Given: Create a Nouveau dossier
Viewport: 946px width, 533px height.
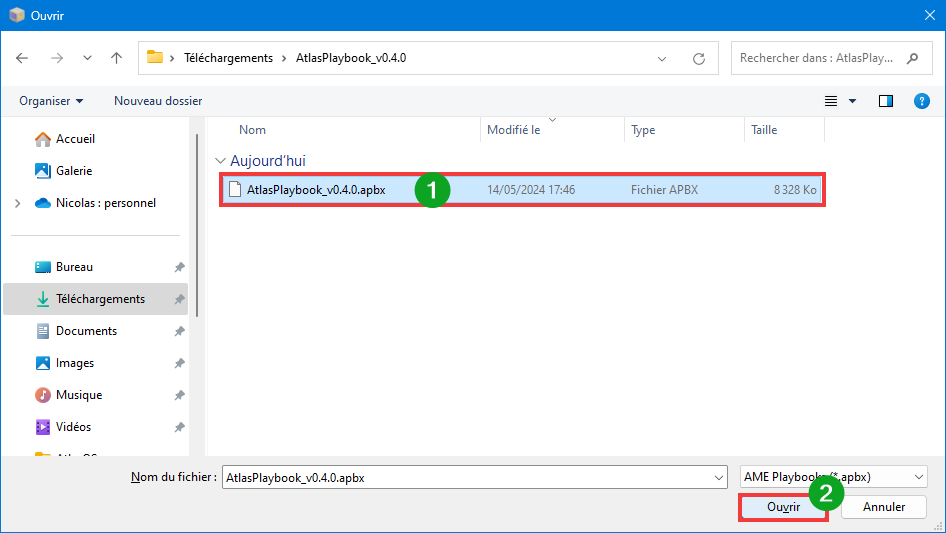Looking at the screenshot, I should [x=158, y=101].
